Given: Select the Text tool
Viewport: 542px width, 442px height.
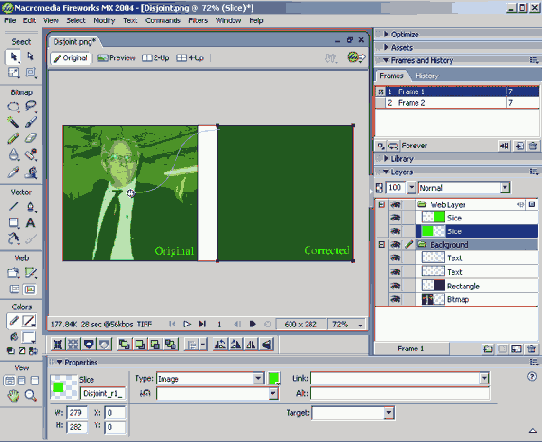Looking at the screenshot, I should tap(31, 223).
